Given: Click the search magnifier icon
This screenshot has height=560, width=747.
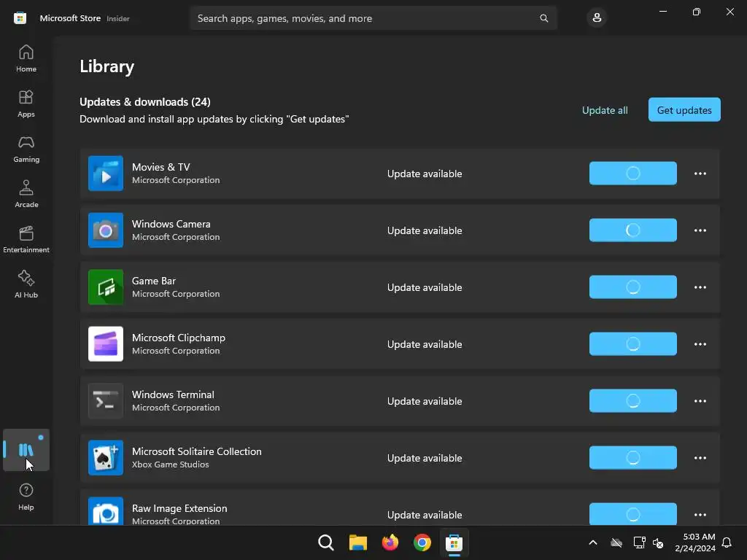Looking at the screenshot, I should pos(544,18).
